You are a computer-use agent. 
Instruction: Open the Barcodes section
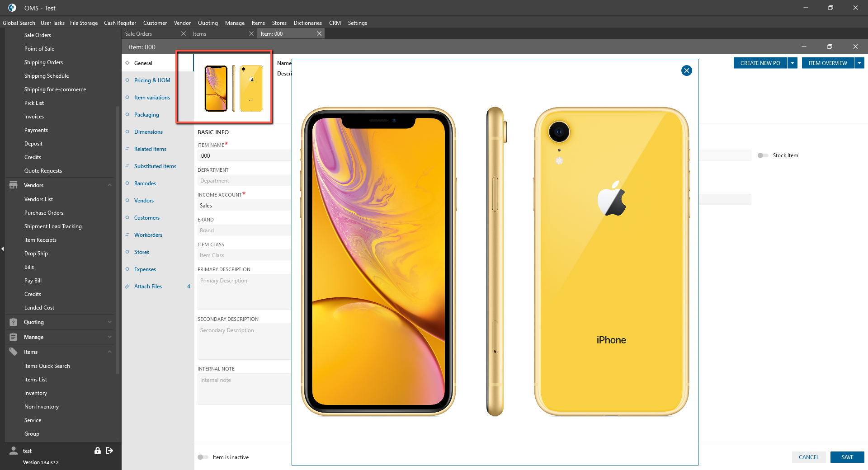(x=145, y=183)
